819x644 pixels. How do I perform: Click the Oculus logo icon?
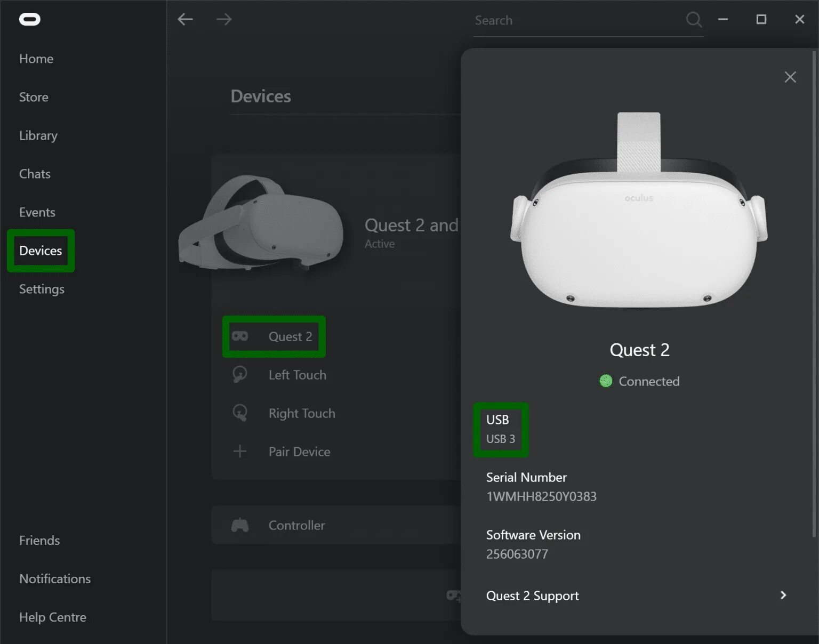[x=30, y=20]
